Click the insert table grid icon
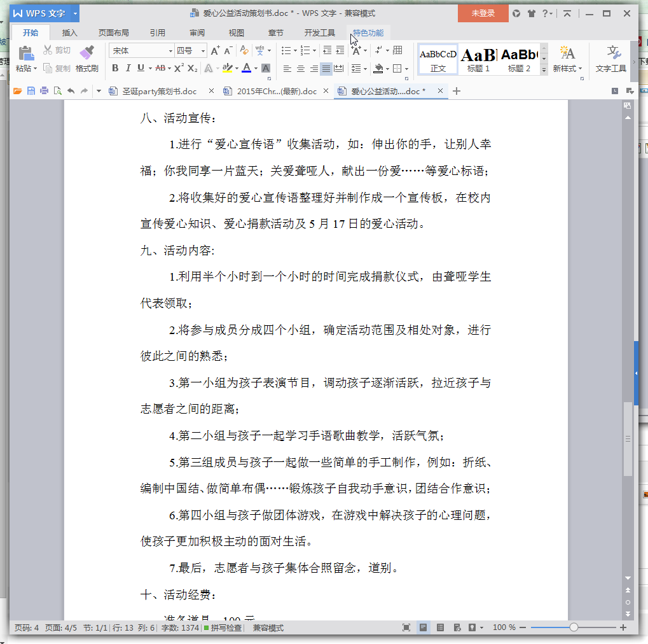Viewport: 648px width, 644px height. click(397, 50)
